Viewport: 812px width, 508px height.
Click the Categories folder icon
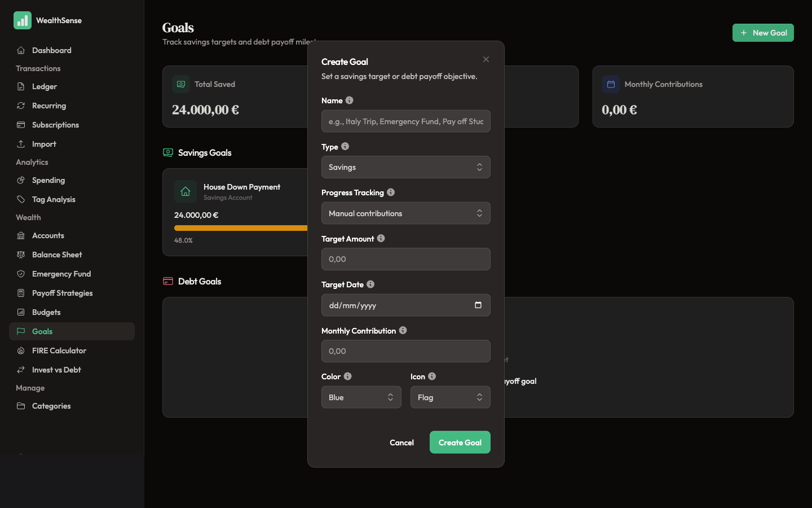point(21,406)
